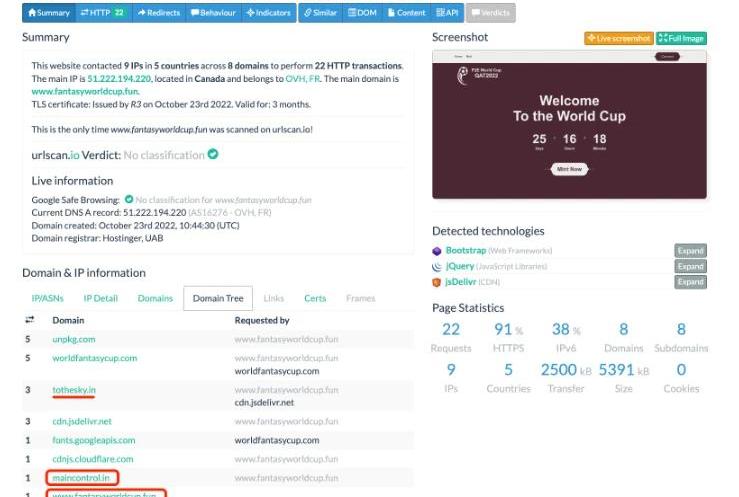This screenshot has width=739, height=497.
Task: Click the jQuery technology icon
Action: click(437, 267)
